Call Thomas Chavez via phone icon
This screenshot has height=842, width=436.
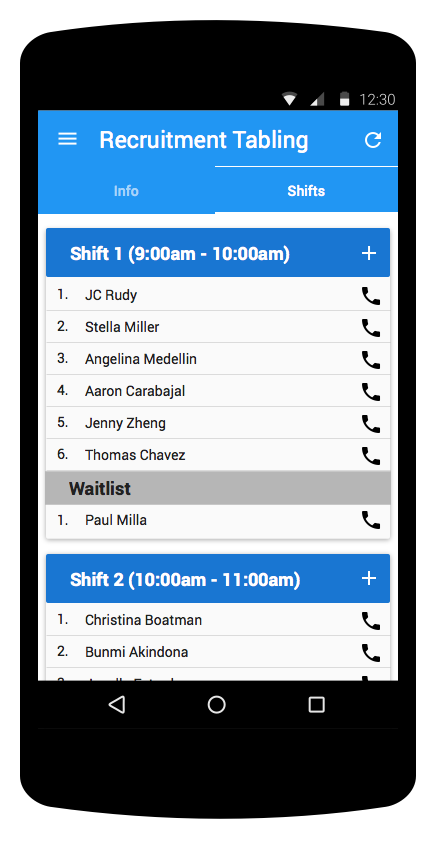[370, 456]
